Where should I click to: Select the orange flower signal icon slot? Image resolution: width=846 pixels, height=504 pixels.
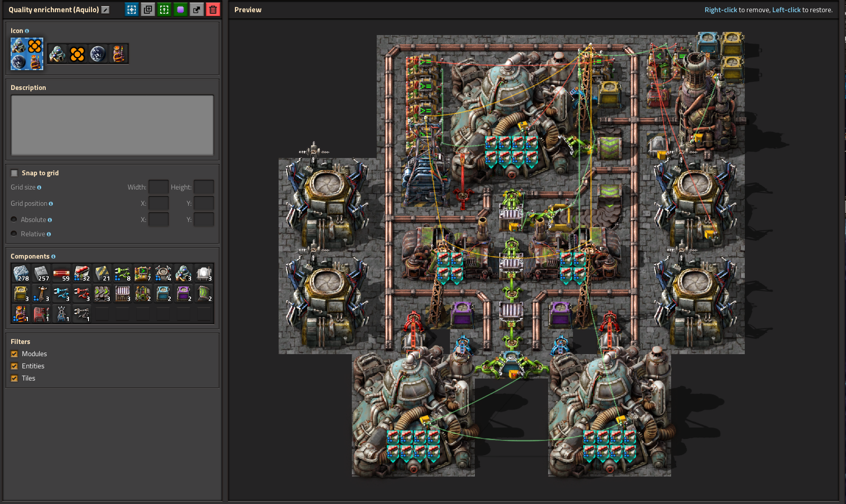click(77, 53)
